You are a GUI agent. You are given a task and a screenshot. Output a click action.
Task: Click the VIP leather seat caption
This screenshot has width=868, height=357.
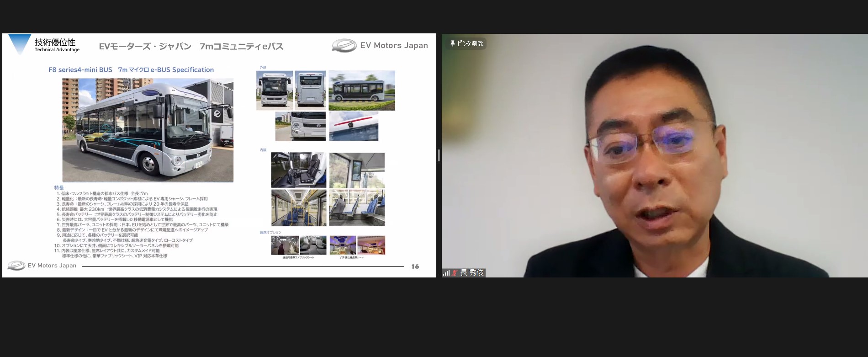(x=351, y=258)
